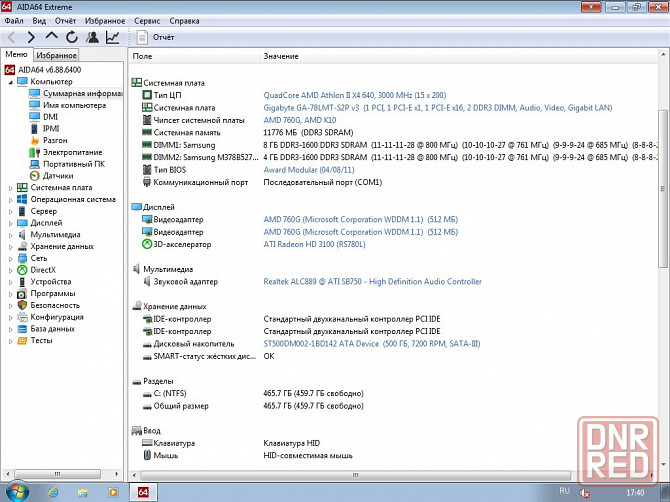Go up one level with the Up arrow
The image size is (670, 502).
51,37
